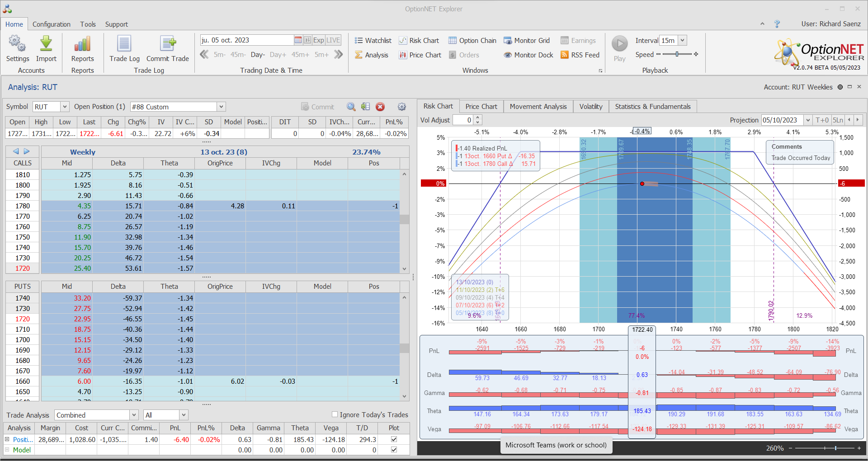Open the Reports bar chart icon
The height and width of the screenshot is (461, 868).
coord(82,44)
